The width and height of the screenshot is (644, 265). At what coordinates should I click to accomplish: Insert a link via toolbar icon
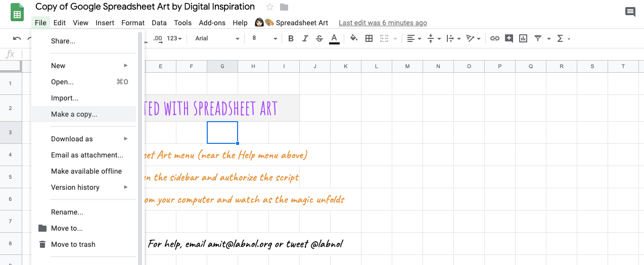pyautogui.click(x=495, y=38)
